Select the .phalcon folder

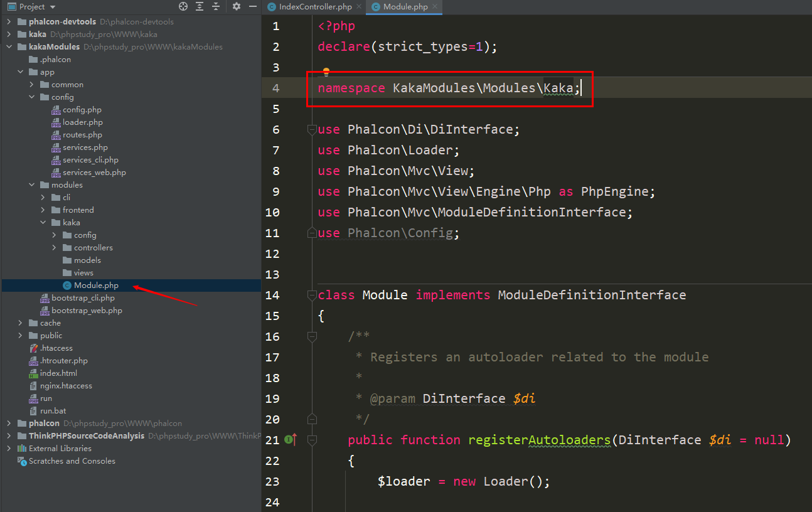coord(55,59)
